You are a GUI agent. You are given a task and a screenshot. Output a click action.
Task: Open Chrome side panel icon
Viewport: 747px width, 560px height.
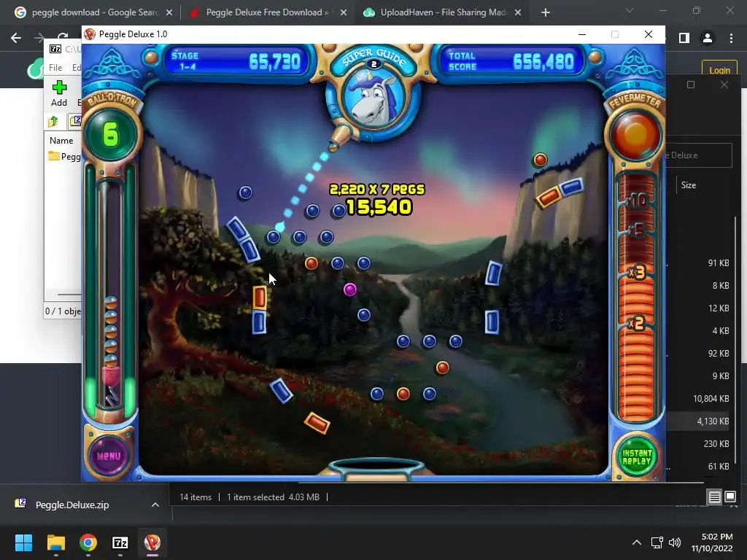pos(684,38)
